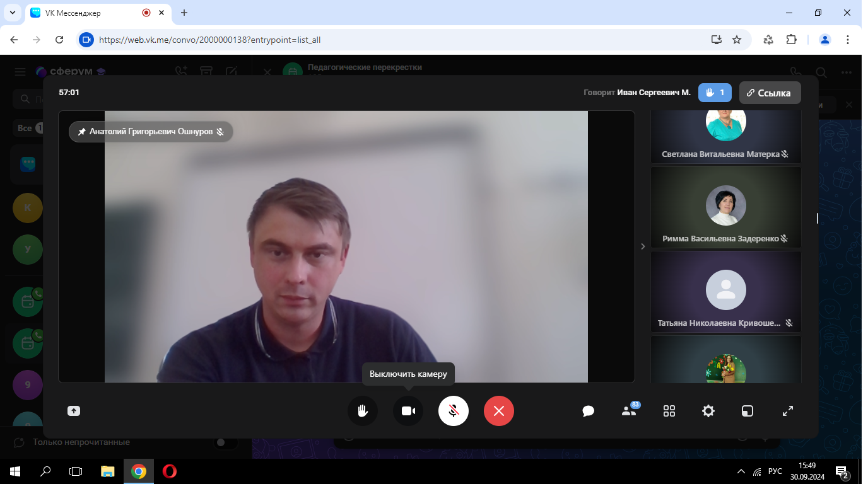Launch Opera from the taskbar

169,471
